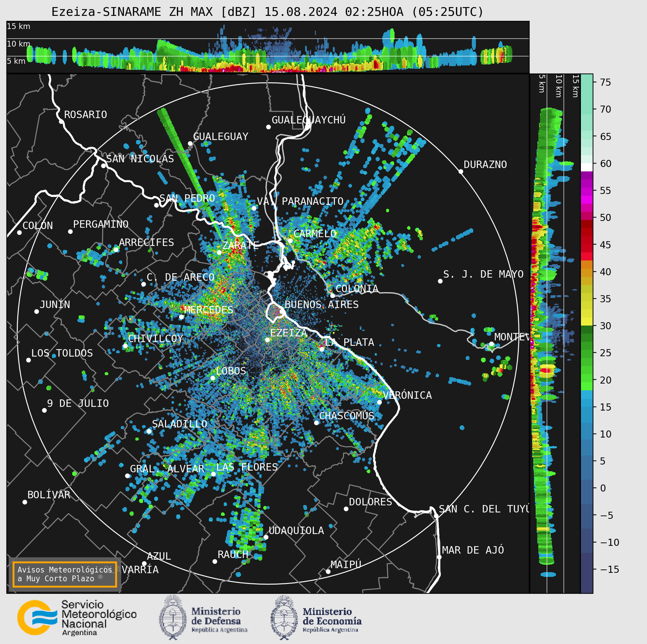Click the SAN PEDRO city label
This screenshot has height=644, width=647.
187,198
